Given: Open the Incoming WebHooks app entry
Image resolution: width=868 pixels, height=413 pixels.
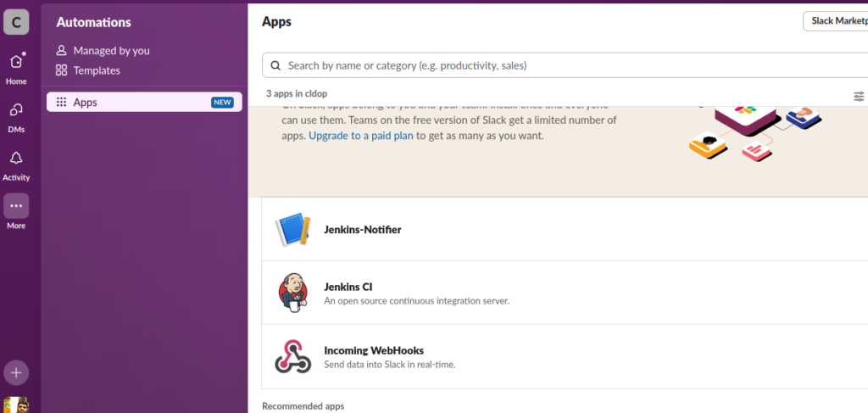Looking at the screenshot, I should point(565,356).
